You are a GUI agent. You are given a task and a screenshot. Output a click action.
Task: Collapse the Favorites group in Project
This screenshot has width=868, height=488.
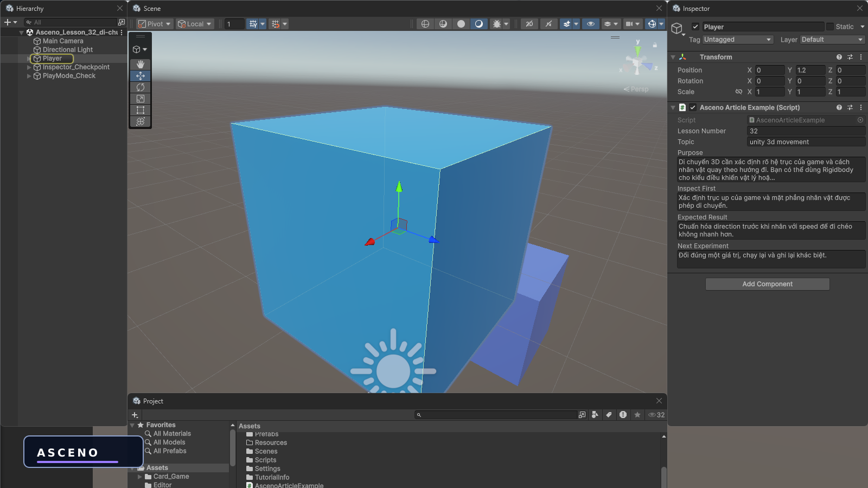click(x=132, y=425)
